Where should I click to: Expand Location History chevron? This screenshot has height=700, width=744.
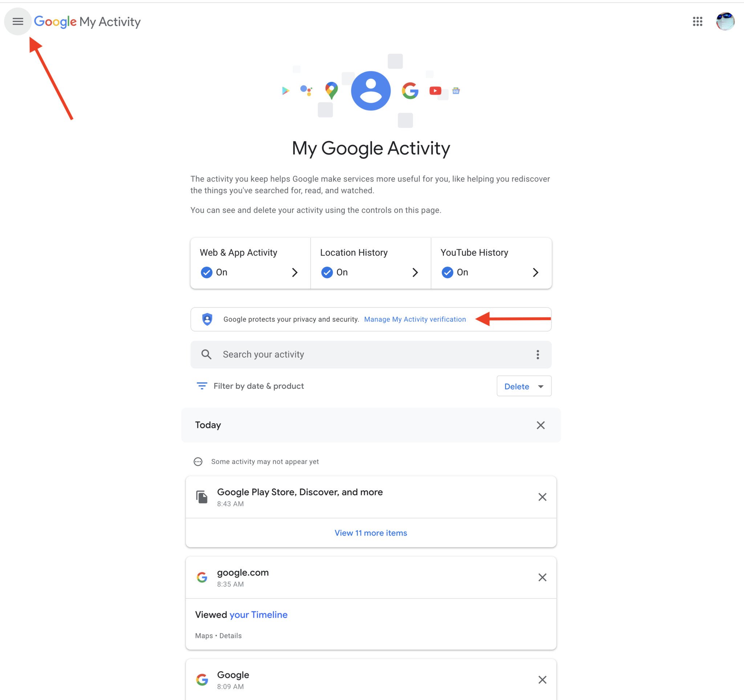pyautogui.click(x=415, y=272)
